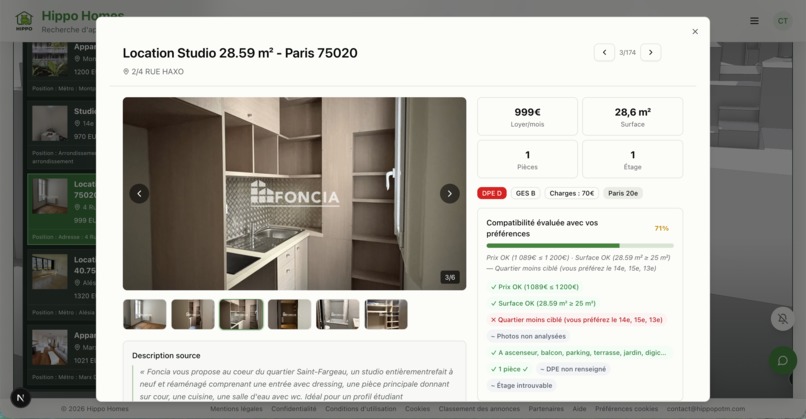The image size is (806, 419).
Task: Select the fifth photo thumbnail
Action: pyautogui.click(x=338, y=314)
